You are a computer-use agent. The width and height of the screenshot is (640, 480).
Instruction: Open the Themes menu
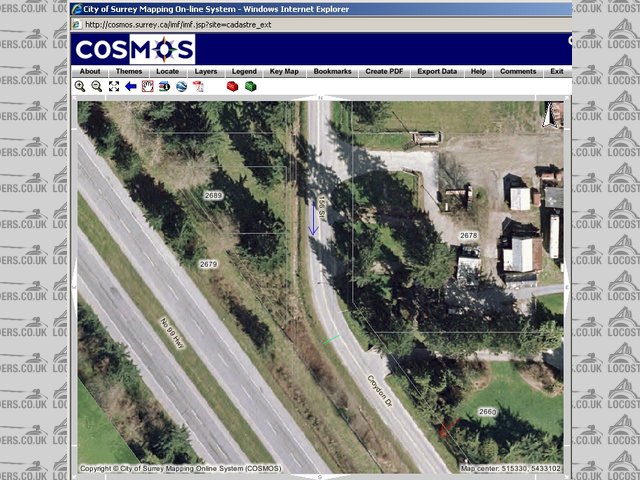click(x=128, y=72)
